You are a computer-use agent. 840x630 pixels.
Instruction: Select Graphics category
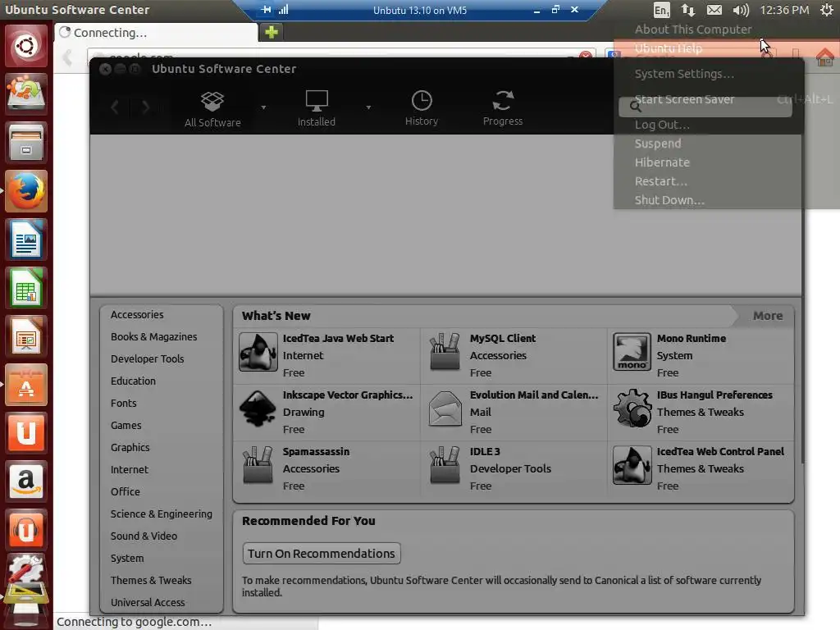tap(130, 447)
